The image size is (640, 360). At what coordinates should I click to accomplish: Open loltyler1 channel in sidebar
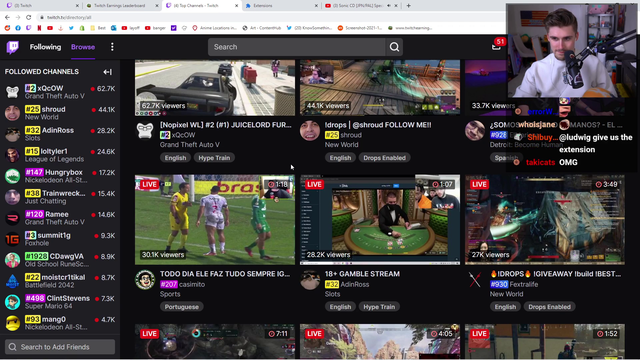[60, 155]
